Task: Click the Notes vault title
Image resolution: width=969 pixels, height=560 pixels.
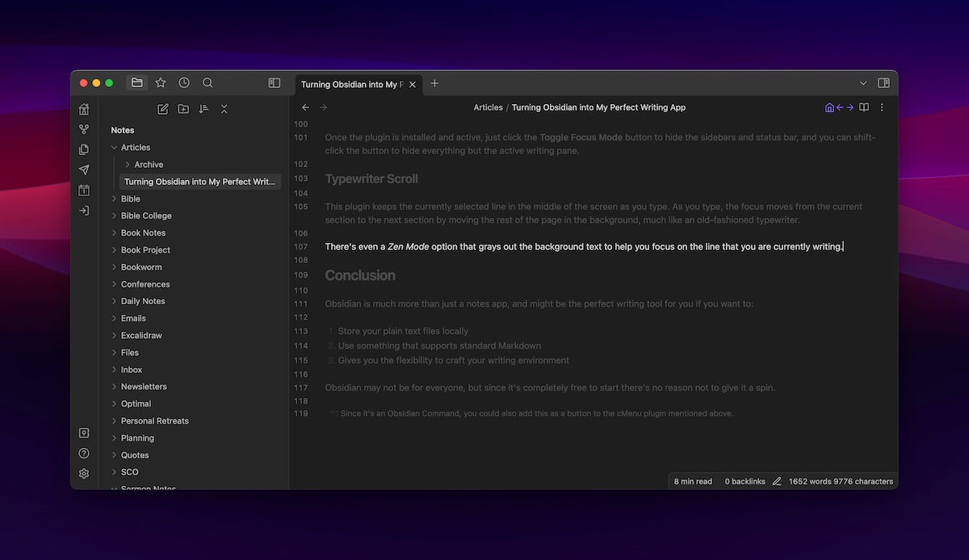Action: pos(123,130)
